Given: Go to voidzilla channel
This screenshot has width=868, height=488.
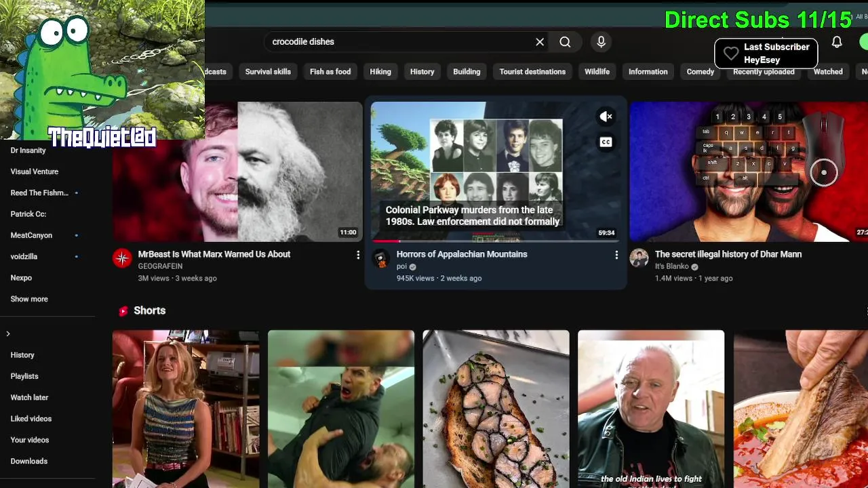Looking at the screenshot, I should (24, 257).
